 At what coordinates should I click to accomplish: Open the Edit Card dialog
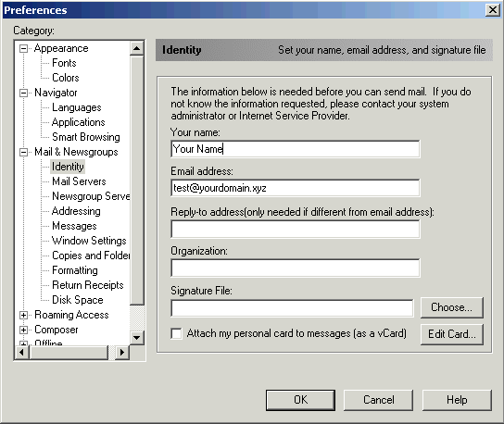(451, 334)
